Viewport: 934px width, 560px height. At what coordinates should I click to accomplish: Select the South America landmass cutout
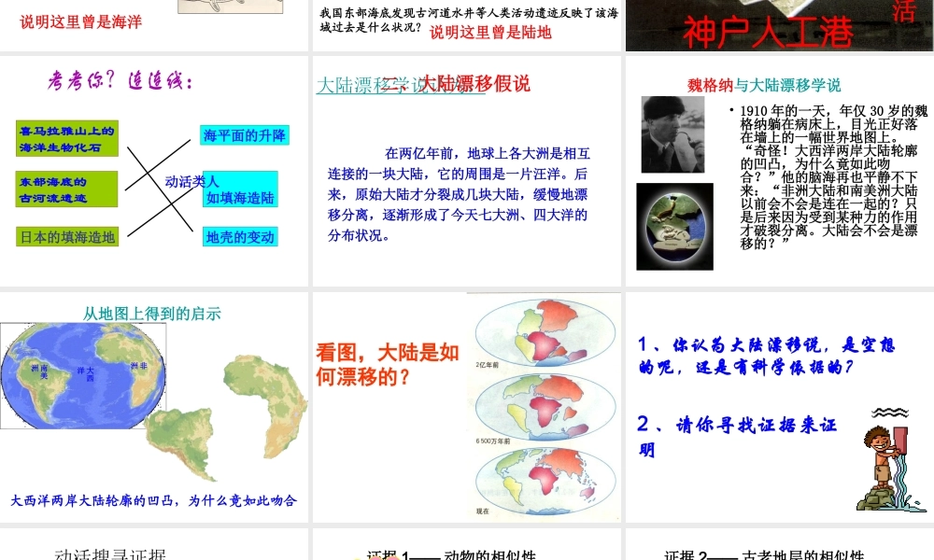pyautogui.click(x=180, y=442)
